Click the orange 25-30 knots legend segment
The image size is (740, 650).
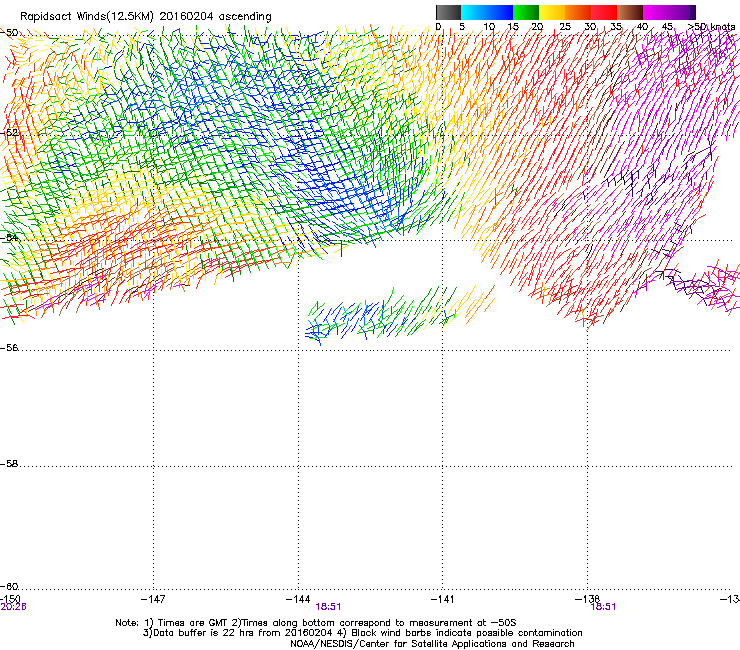578,12
